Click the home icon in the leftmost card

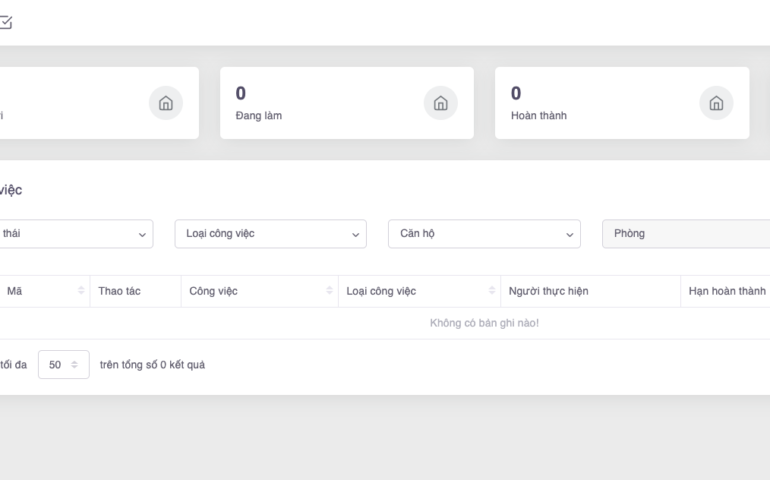pyautogui.click(x=165, y=103)
